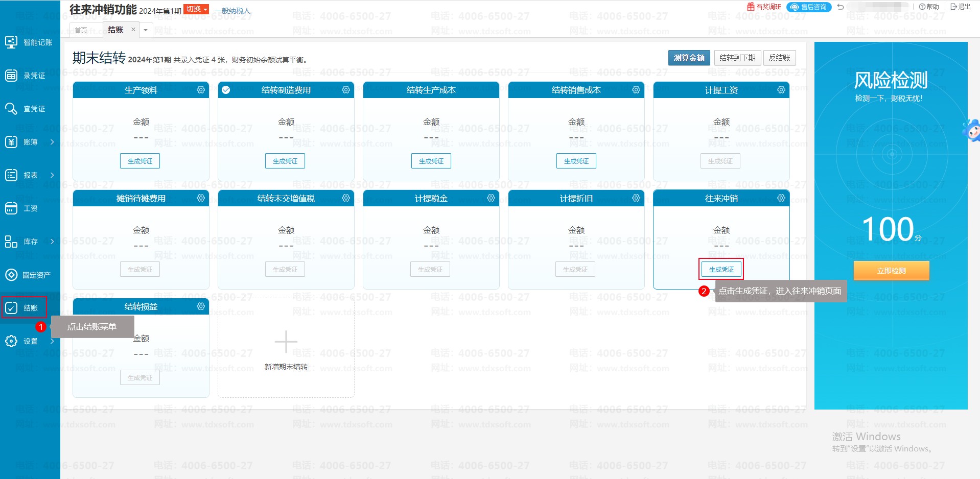The height and width of the screenshot is (479, 980).
Task: Toggle the checkmark on 结转制造费用 card
Action: point(226,90)
